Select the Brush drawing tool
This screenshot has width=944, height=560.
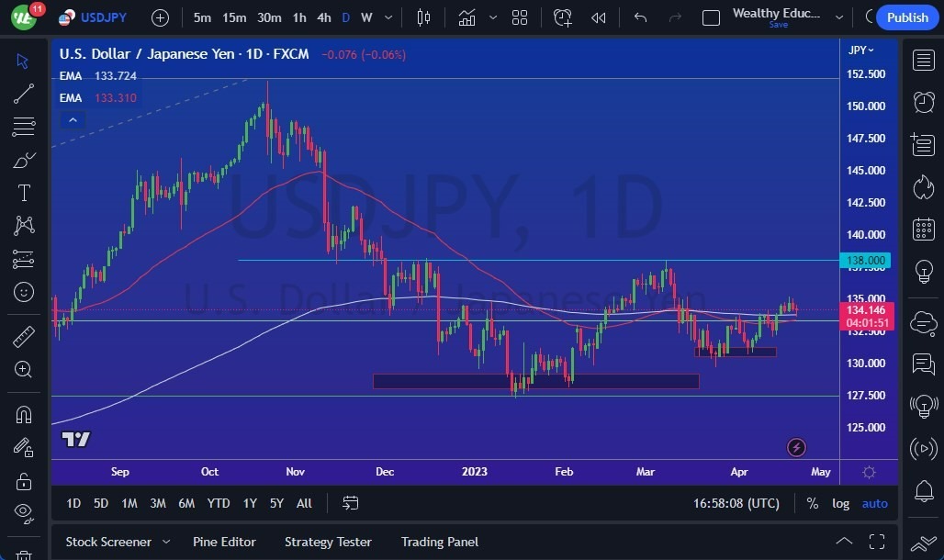tap(23, 160)
